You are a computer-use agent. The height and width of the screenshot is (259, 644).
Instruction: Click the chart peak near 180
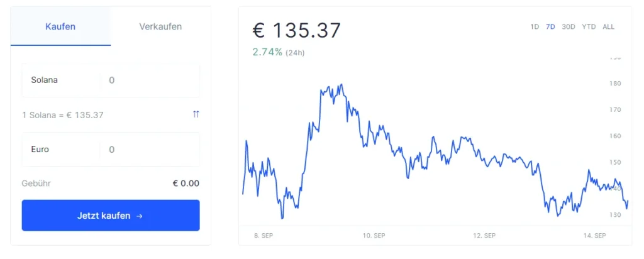[x=341, y=85]
